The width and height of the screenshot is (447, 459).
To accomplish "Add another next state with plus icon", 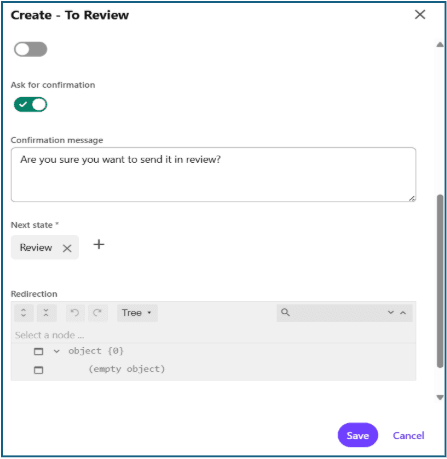I will tap(99, 245).
